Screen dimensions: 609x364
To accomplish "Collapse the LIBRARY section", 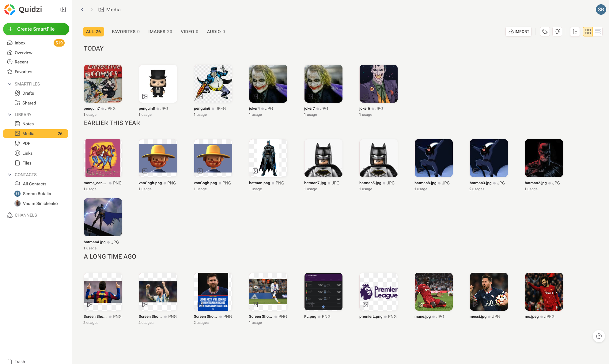I will [10, 115].
